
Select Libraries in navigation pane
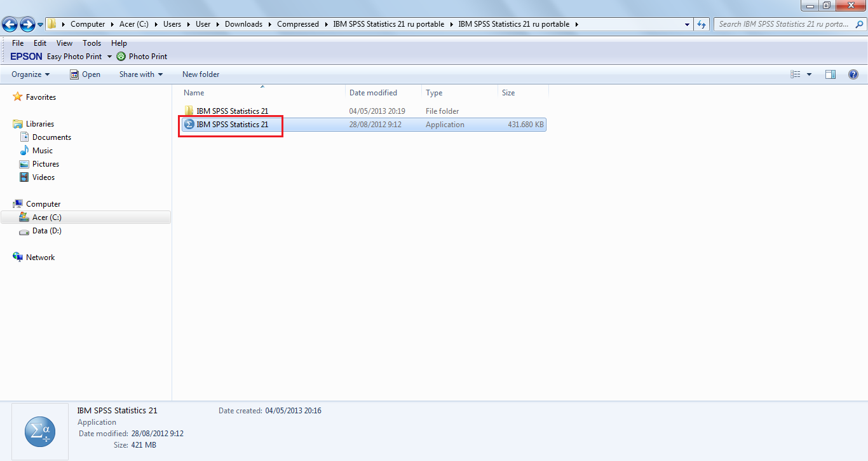(x=40, y=124)
